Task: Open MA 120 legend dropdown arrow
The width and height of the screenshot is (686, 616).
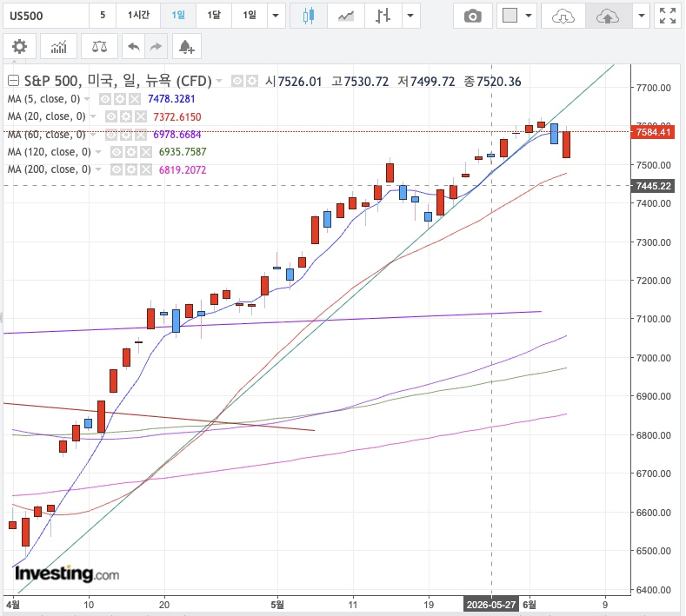Action: point(98,152)
